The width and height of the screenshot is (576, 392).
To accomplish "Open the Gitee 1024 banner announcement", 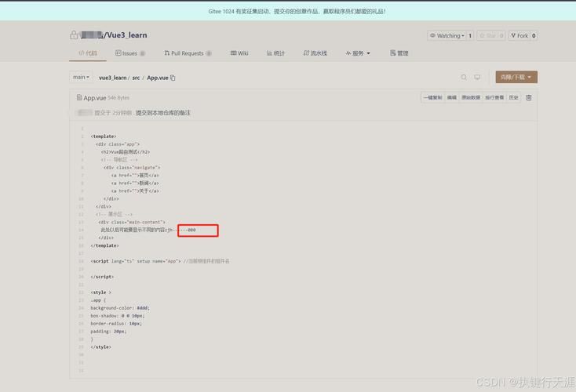I will click(297, 12).
